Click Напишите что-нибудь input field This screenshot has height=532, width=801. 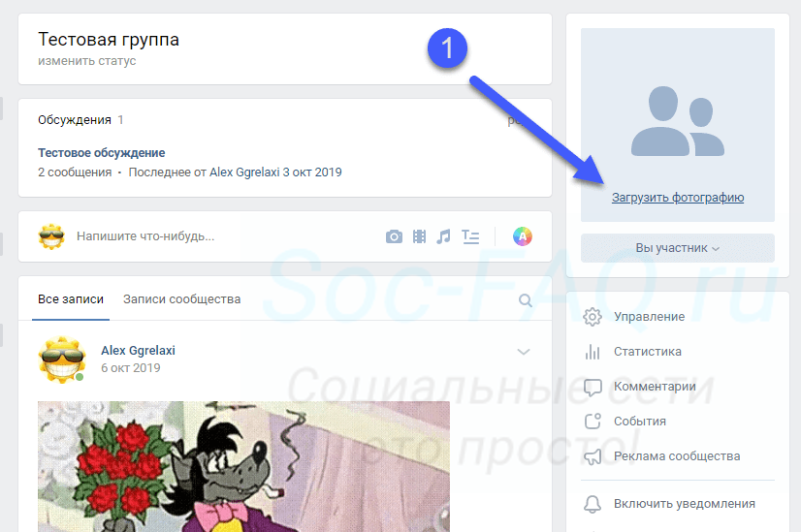[x=145, y=236]
